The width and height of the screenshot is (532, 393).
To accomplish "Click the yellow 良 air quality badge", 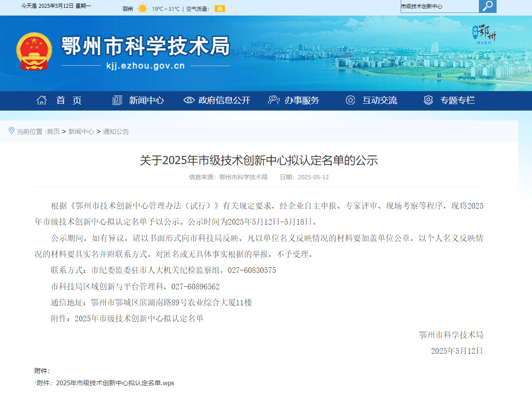I will [220, 8].
